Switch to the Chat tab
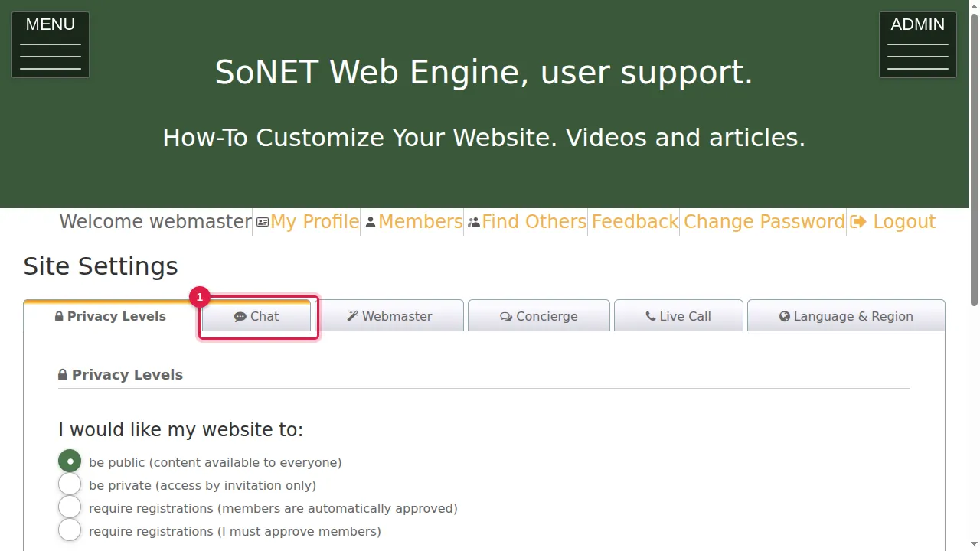The width and height of the screenshot is (980, 551). (x=256, y=316)
